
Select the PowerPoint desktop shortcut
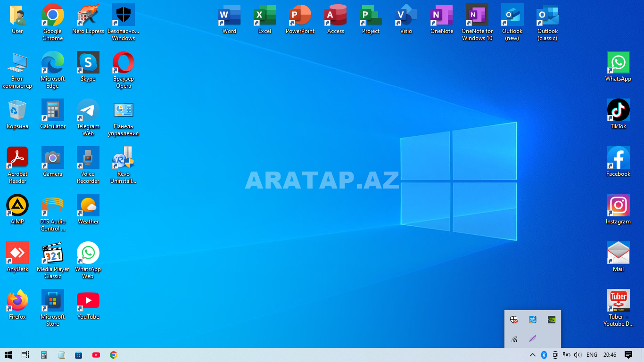300,19
